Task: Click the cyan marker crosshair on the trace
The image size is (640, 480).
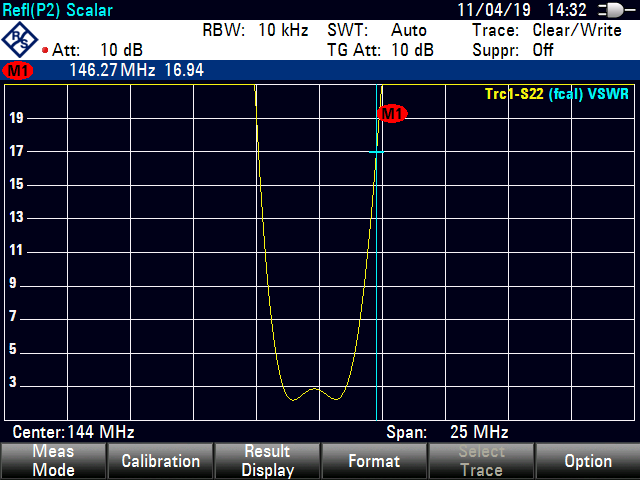Action: [x=377, y=152]
